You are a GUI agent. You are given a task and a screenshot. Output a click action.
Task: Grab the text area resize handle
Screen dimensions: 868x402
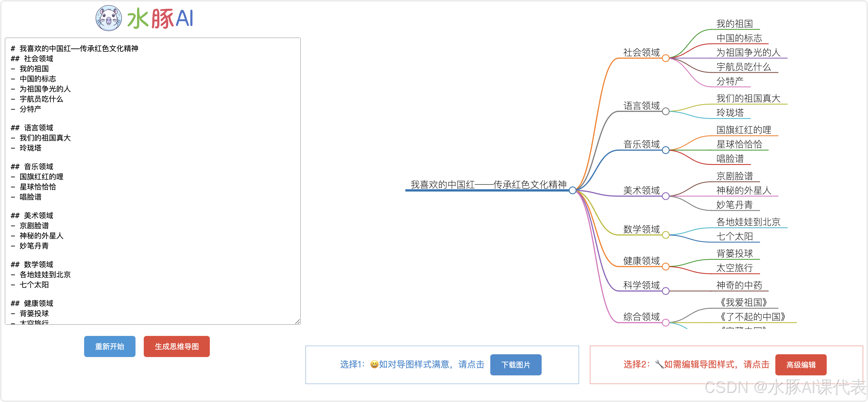pos(298,322)
